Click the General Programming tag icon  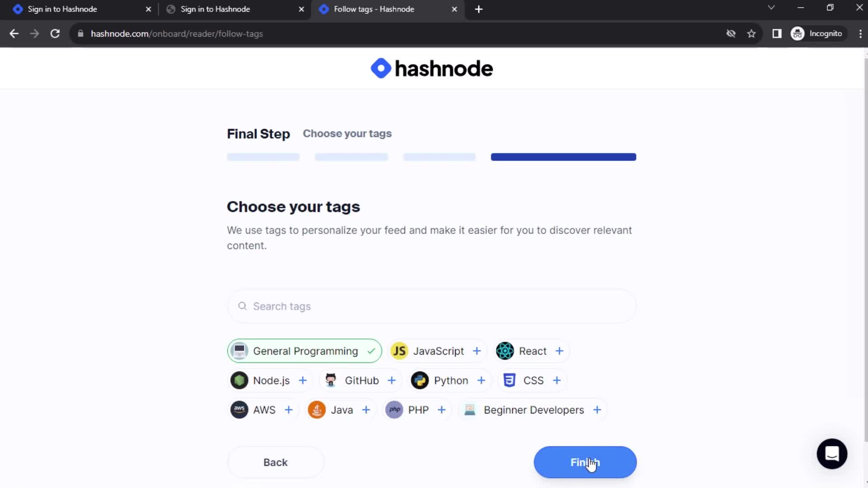[x=240, y=351]
